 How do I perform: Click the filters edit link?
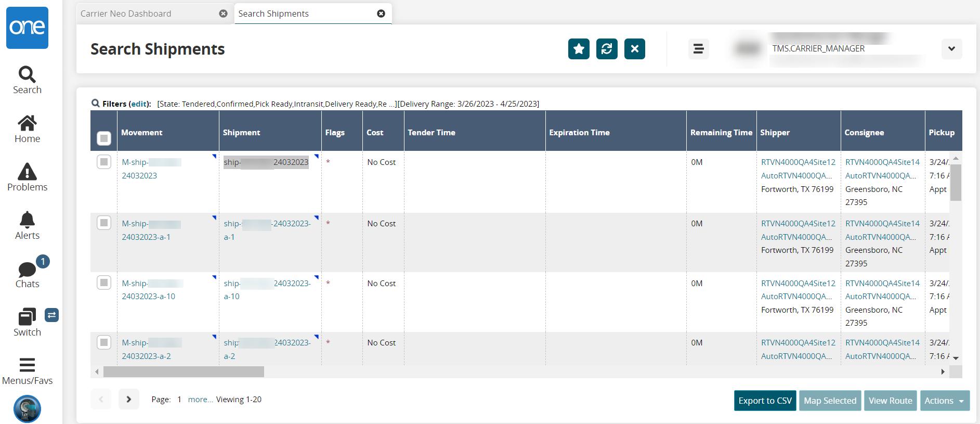pos(139,104)
